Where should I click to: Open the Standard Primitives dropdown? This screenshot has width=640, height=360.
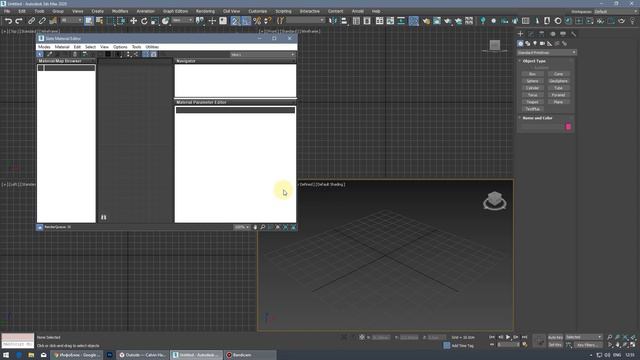[x=547, y=53]
